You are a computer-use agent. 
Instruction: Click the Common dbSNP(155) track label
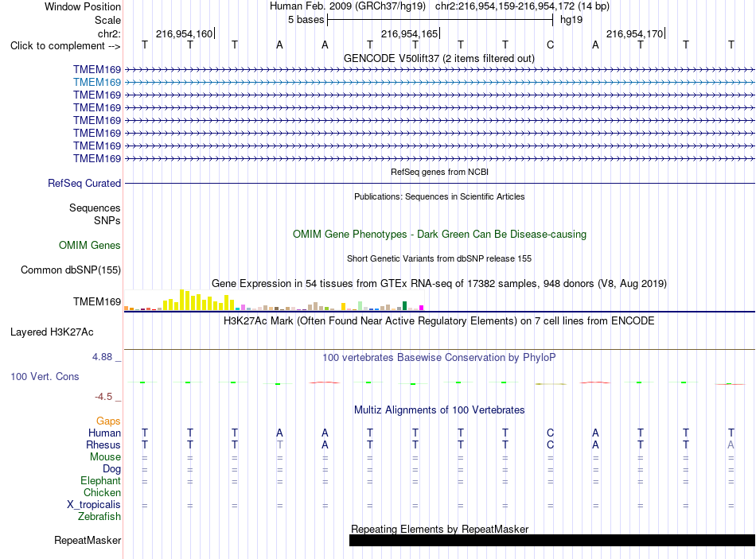[70, 270]
